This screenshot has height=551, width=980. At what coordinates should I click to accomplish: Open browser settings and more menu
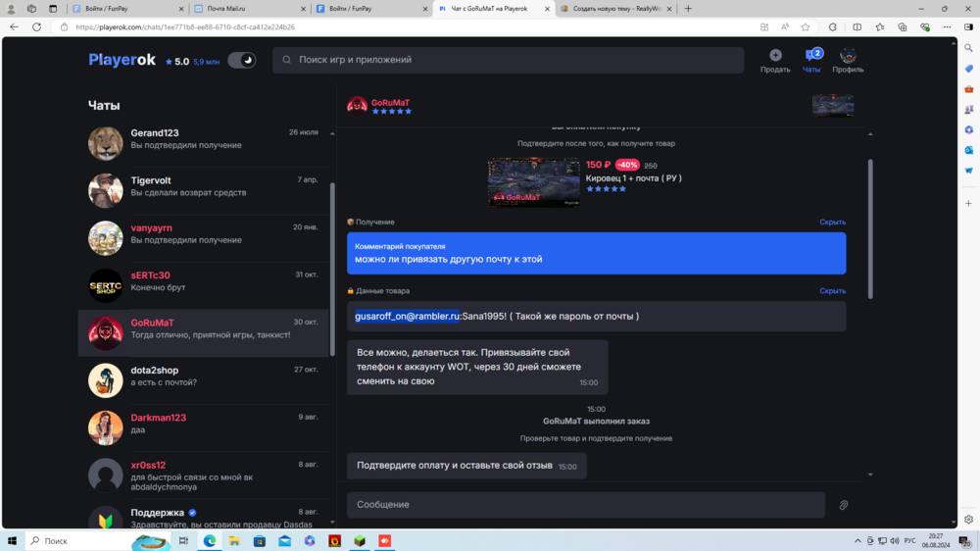pos(947,26)
